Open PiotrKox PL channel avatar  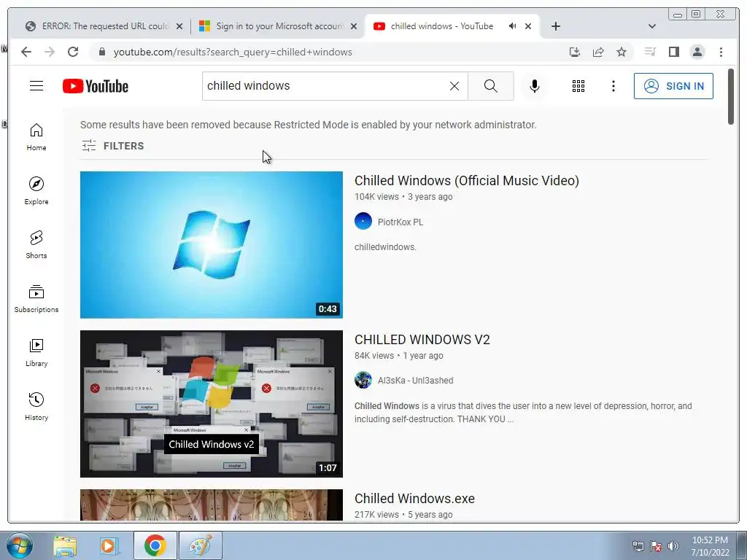coord(363,222)
